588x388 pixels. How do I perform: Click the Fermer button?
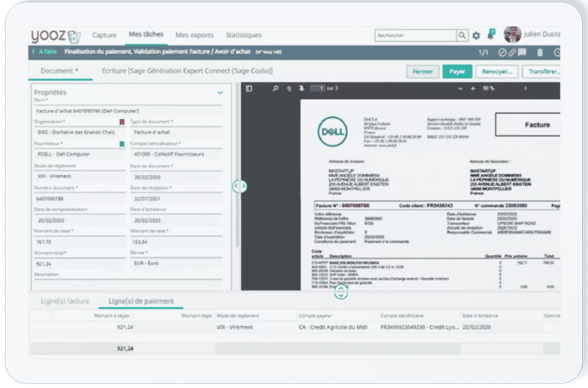(423, 71)
